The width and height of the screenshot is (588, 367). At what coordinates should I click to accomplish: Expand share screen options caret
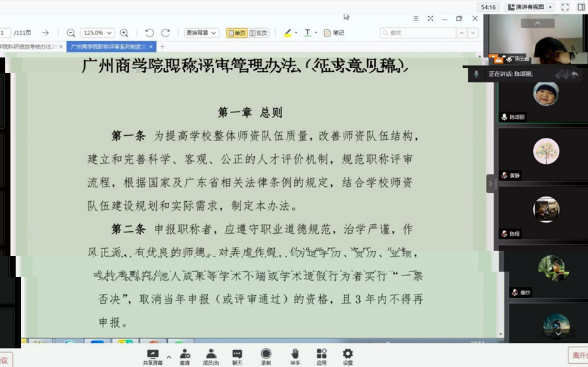click(169, 357)
